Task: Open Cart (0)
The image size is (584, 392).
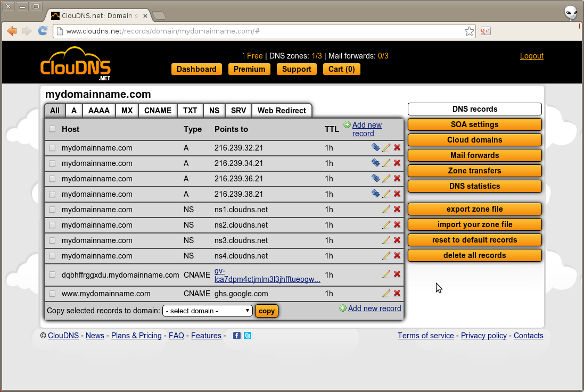Action: click(342, 69)
